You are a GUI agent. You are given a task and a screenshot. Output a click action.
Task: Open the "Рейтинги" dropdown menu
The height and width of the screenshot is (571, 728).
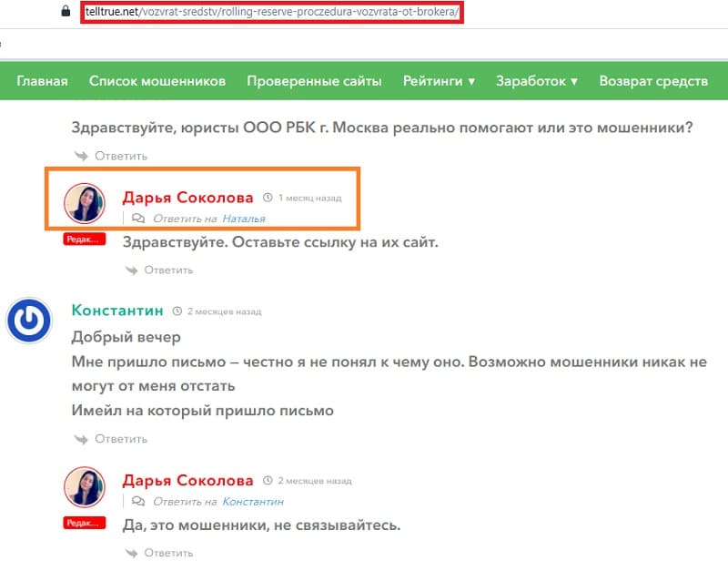[x=438, y=81]
